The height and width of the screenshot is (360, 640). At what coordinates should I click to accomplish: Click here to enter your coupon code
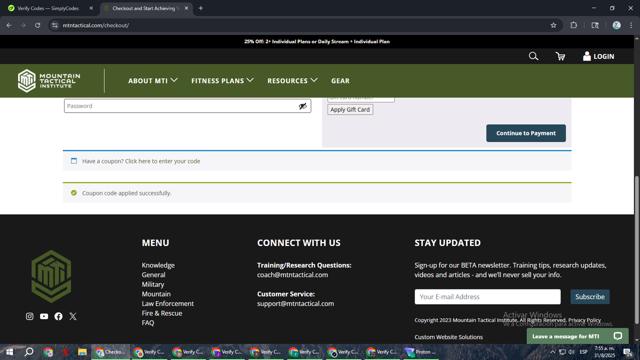tap(162, 161)
